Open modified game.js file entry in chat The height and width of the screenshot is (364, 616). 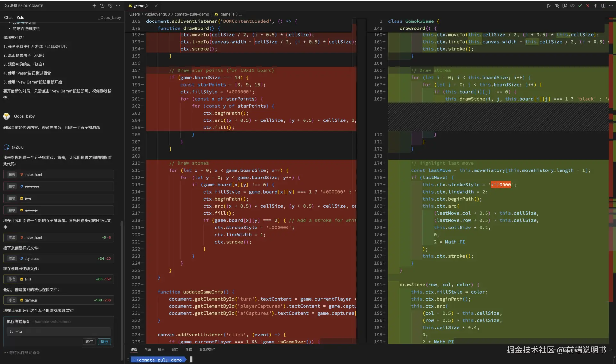tap(31, 300)
